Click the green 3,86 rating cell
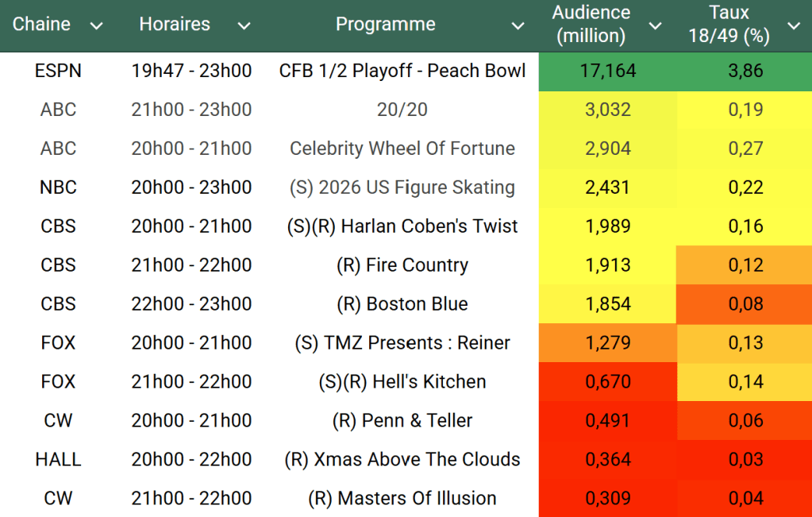Screen dimensions: 812x517 [x=745, y=71]
